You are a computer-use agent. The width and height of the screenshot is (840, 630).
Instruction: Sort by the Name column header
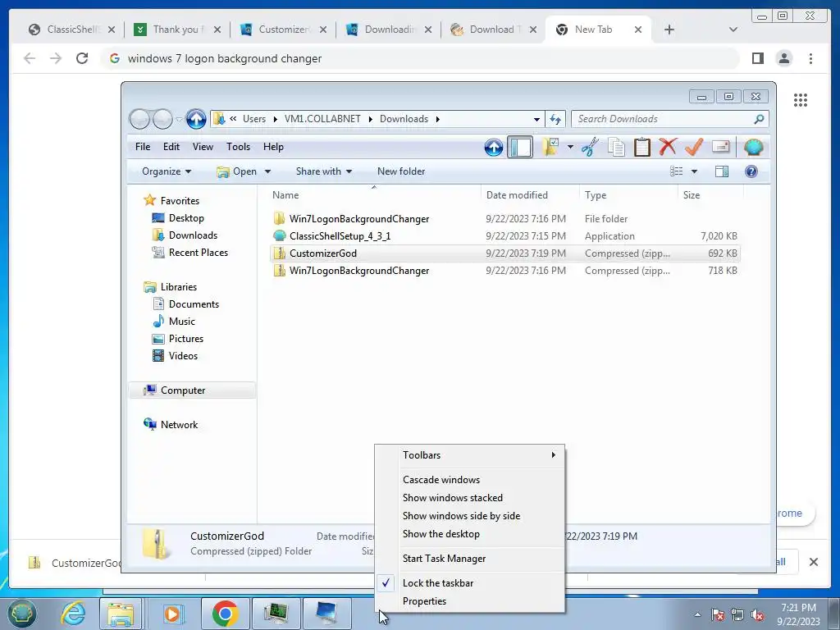tap(374, 195)
